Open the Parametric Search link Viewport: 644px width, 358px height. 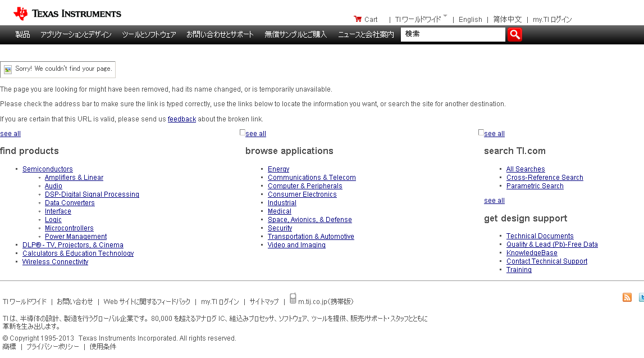click(x=535, y=186)
